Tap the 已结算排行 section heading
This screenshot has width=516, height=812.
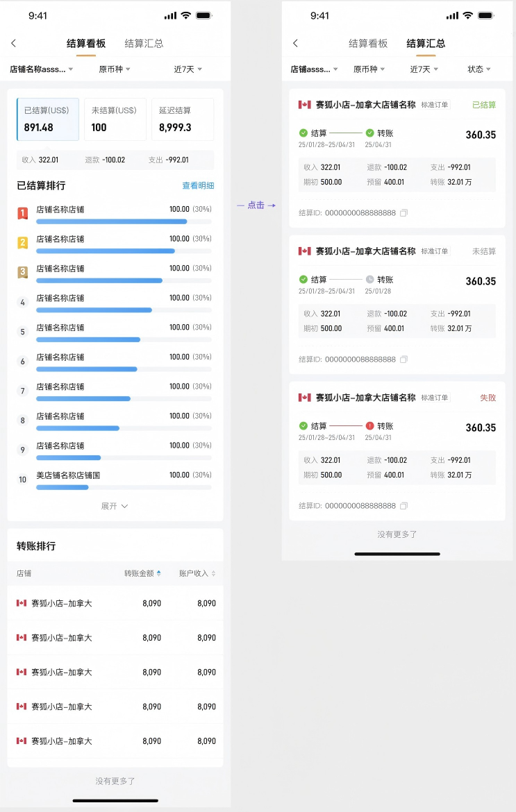(x=41, y=185)
